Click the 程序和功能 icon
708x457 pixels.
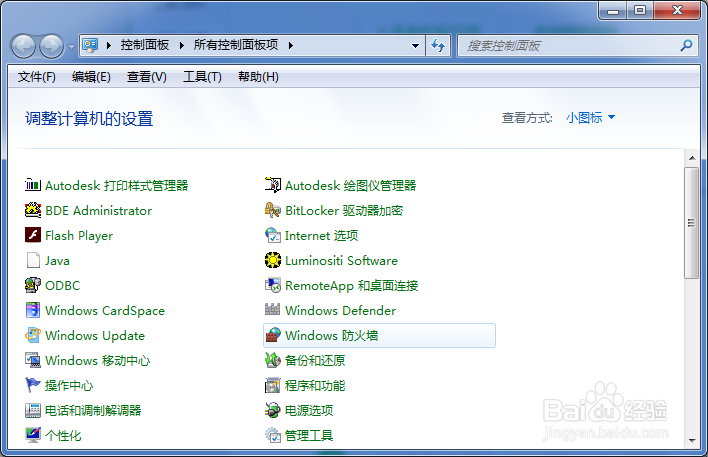coord(272,385)
